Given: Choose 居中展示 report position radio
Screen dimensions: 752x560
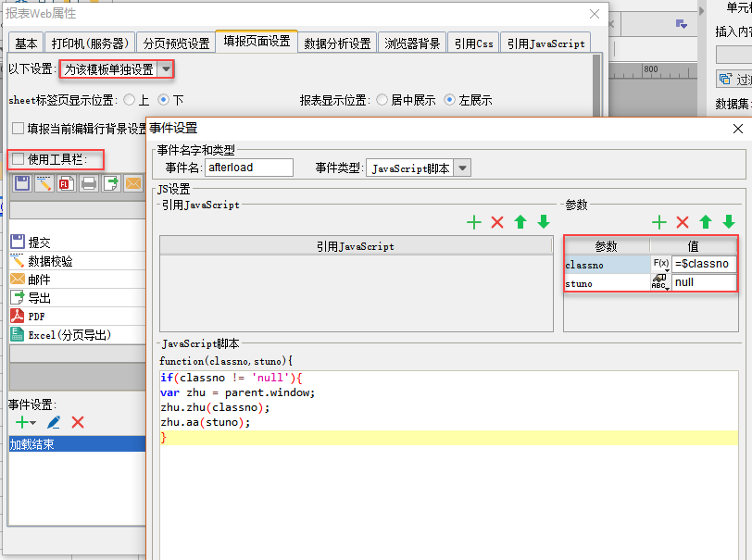Looking at the screenshot, I should (x=382, y=100).
